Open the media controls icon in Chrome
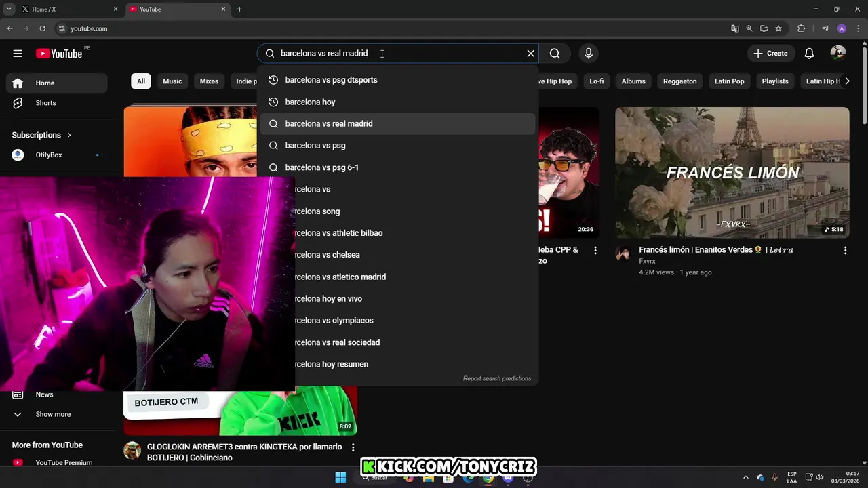Image resolution: width=868 pixels, height=488 pixels. pos(825,28)
